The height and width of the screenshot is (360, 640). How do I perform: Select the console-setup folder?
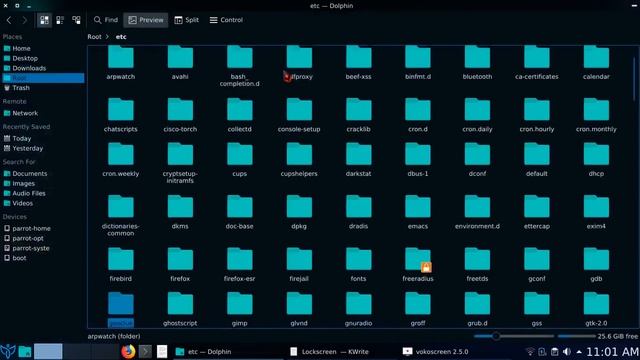point(299,115)
